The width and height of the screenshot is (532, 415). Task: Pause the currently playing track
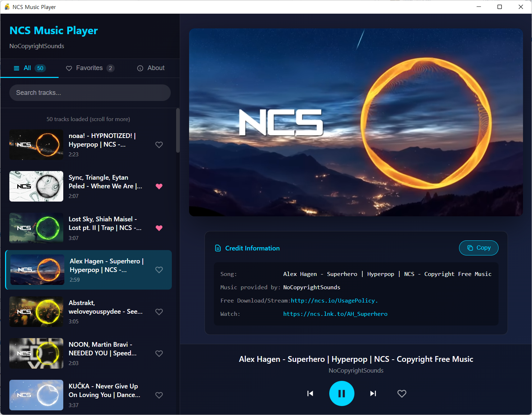(x=341, y=393)
